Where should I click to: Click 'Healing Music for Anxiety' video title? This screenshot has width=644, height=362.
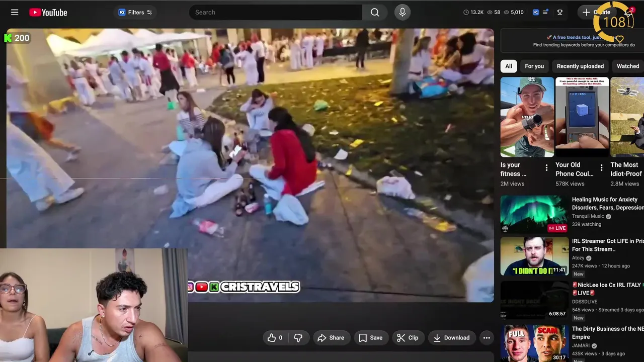(x=608, y=204)
